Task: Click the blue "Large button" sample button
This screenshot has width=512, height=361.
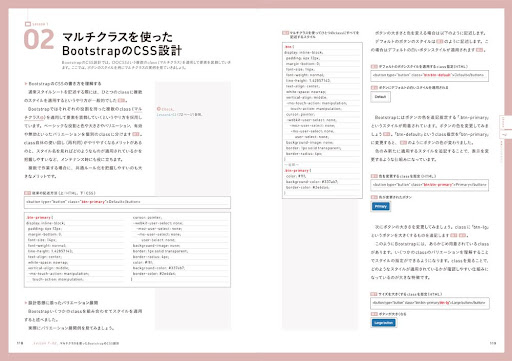Action: click(x=383, y=323)
